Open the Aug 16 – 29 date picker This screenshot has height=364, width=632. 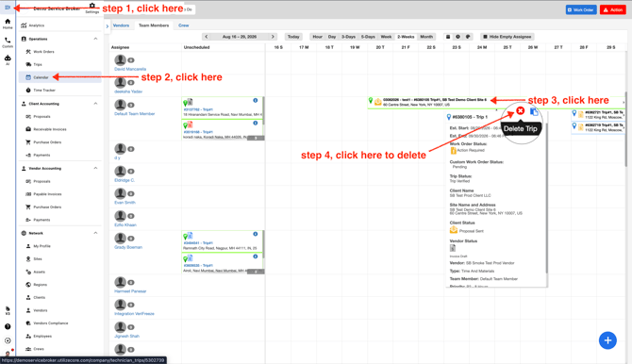tap(240, 37)
